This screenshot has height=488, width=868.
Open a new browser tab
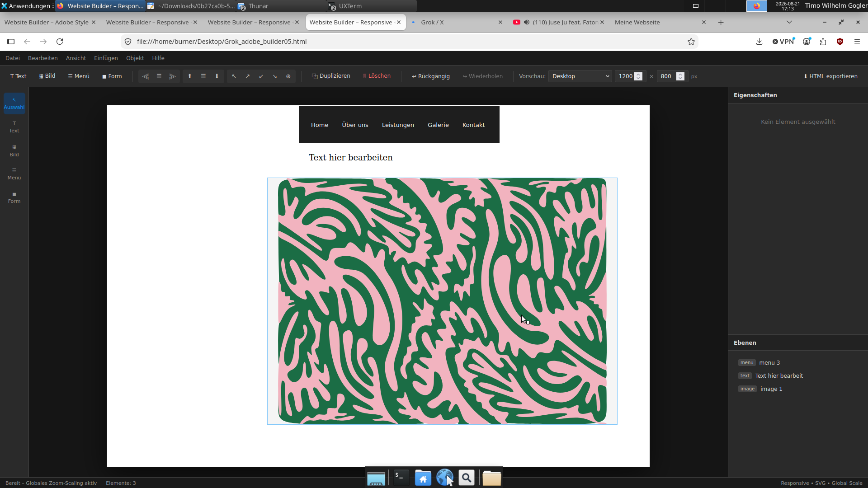(x=721, y=22)
